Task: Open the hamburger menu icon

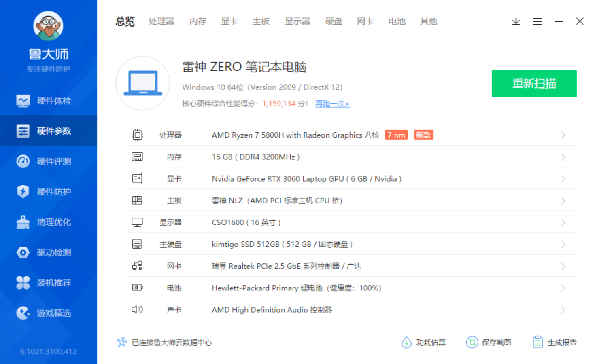Action: point(537,21)
